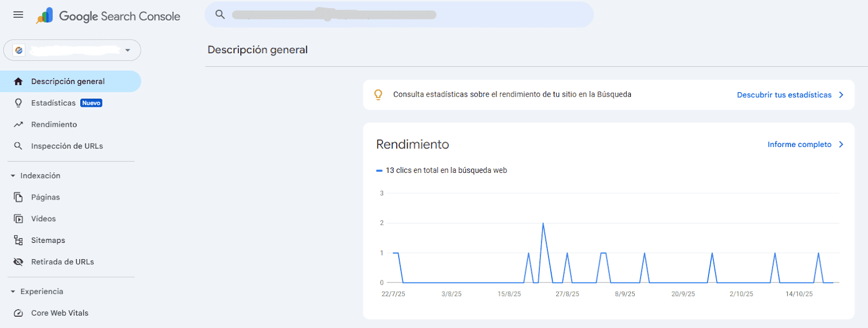
Task: Click the 14/10/25 date label on chart
Action: [x=799, y=294]
